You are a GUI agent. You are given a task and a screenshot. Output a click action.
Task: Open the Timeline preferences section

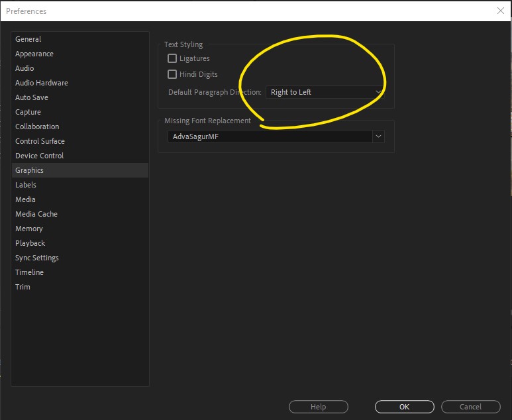point(30,272)
